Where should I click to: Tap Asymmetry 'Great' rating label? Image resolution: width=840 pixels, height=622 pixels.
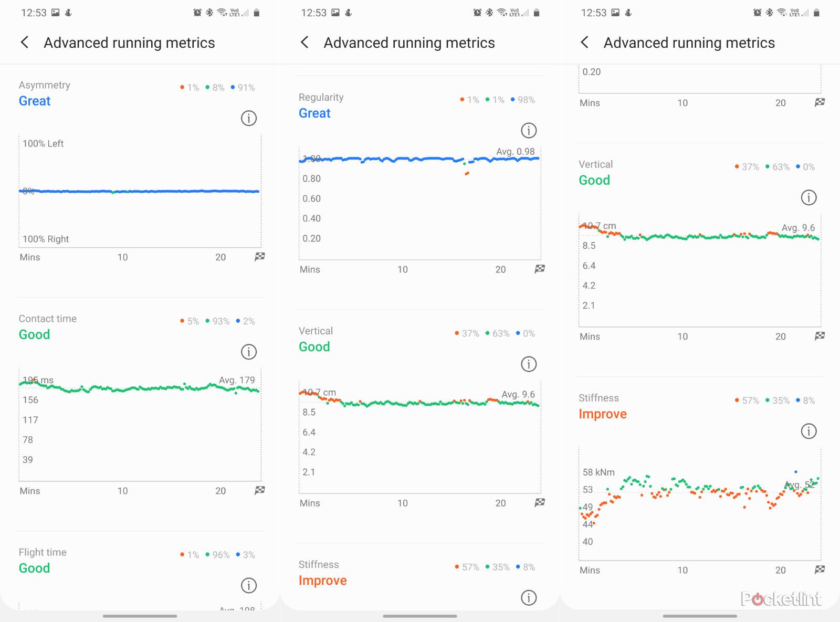pos(35,101)
